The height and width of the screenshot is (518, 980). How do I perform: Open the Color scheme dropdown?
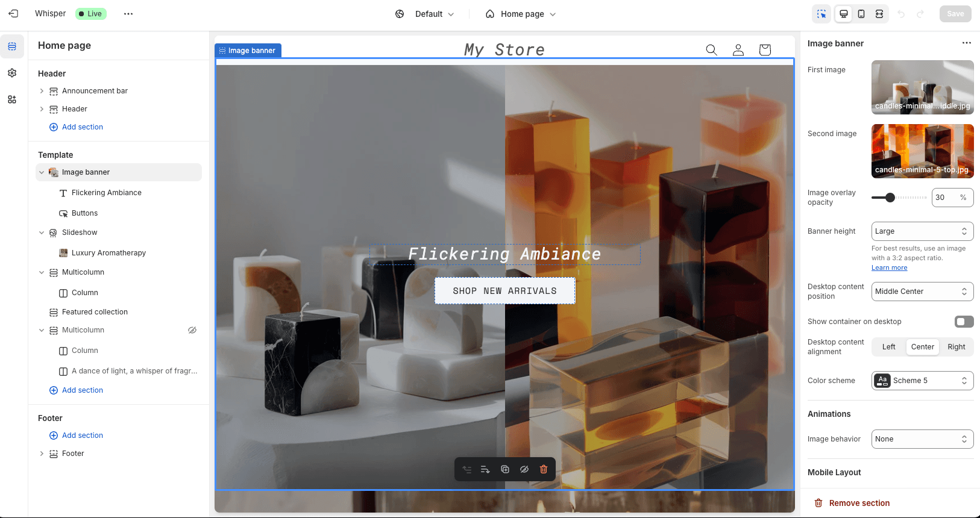coord(922,381)
